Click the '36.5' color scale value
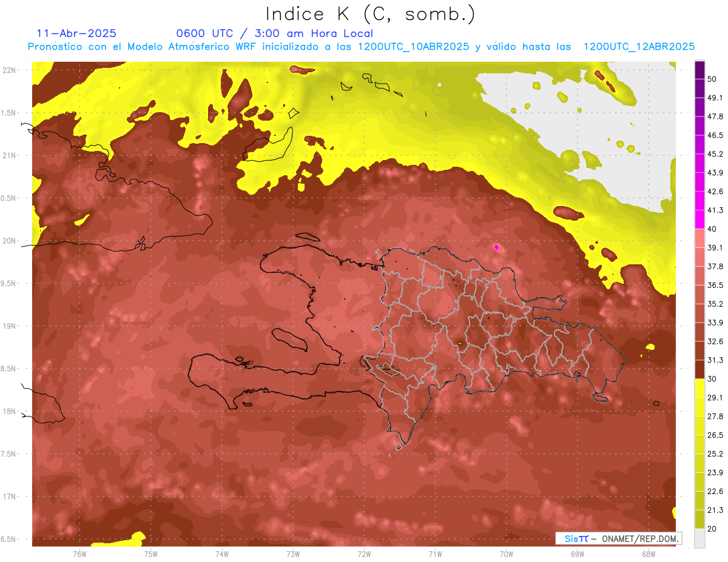Screen dimensions: 728x562 715,285
